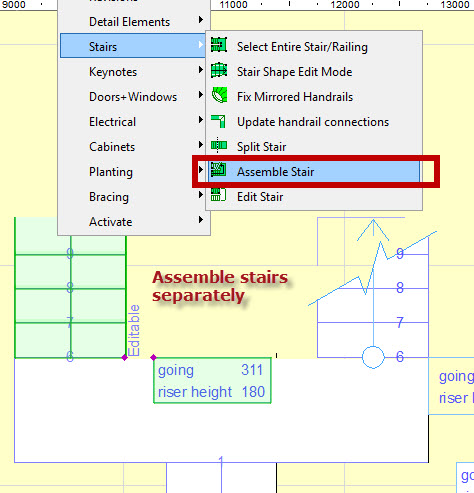
Task: Choose Fix Mirrored Handrails entry
Action: coord(314,97)
